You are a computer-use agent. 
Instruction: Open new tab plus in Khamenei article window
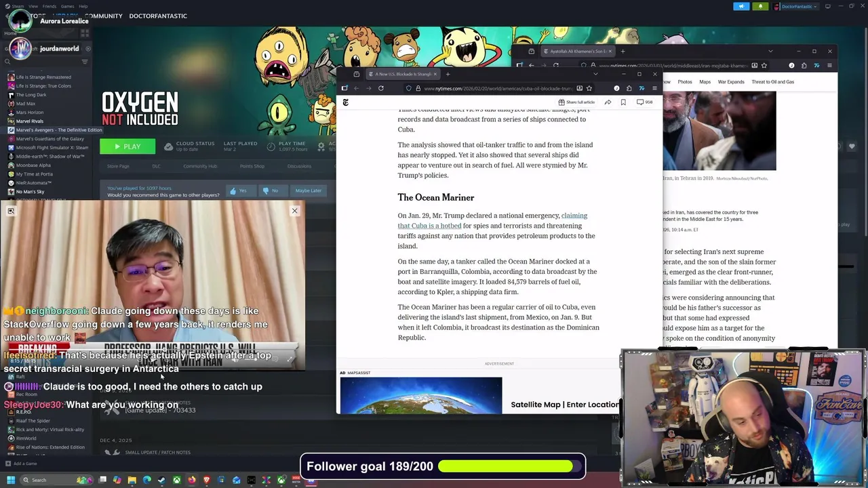623,52
